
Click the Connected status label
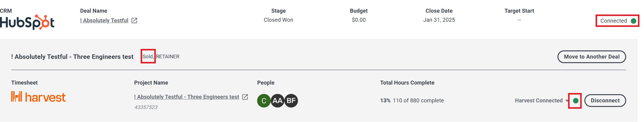613,21
